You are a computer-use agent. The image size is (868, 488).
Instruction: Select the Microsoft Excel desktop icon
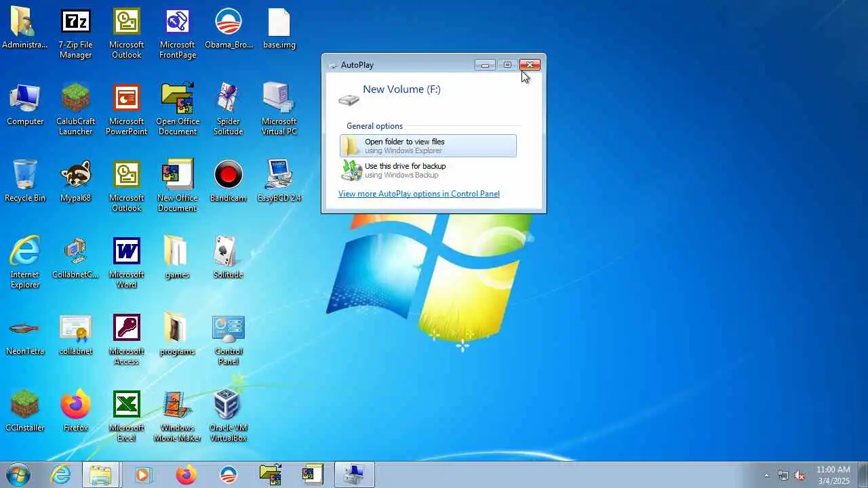point(127,416)
